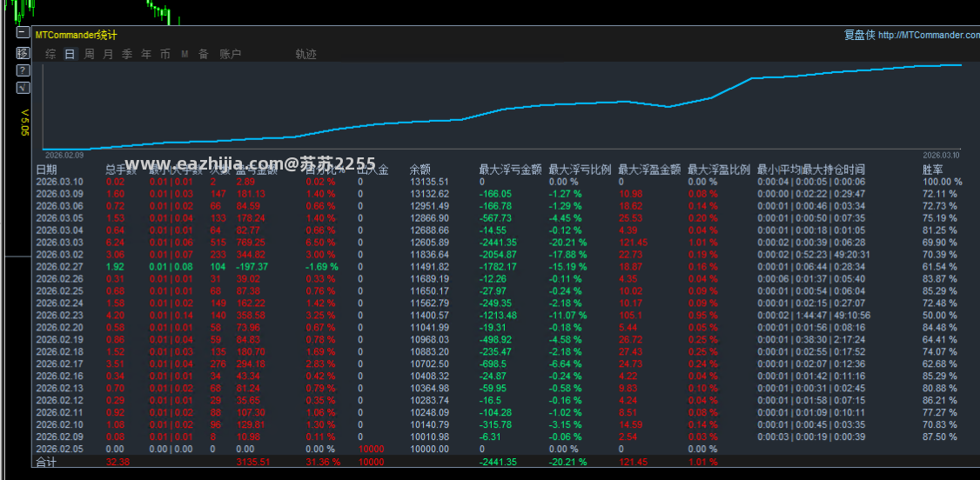
Task: Click the 移 move panel icon
Action: [x=23, y=52]
